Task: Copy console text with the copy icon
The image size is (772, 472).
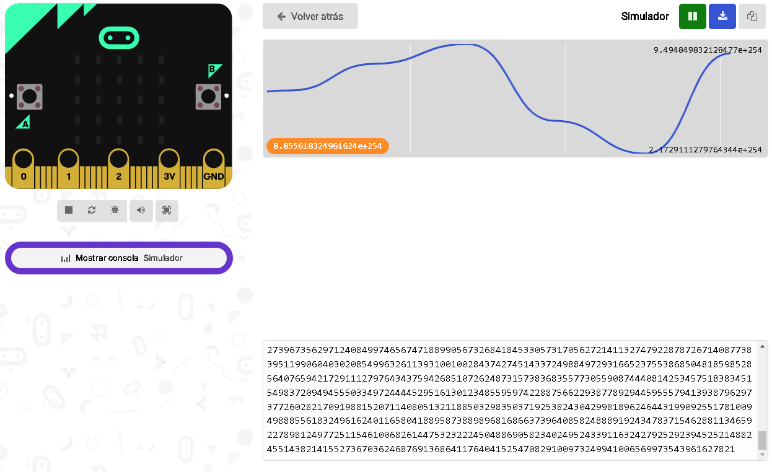Action: click(752, 16)
